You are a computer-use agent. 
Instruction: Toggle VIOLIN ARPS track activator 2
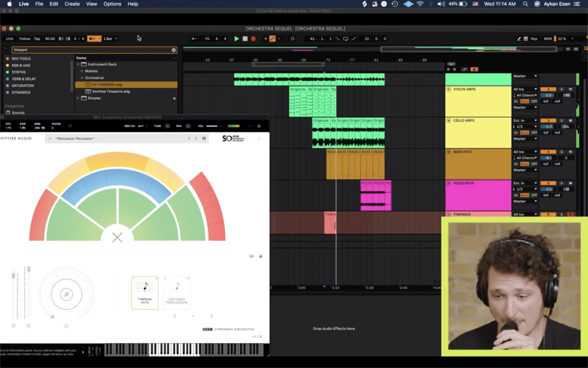tap(548, 89)
